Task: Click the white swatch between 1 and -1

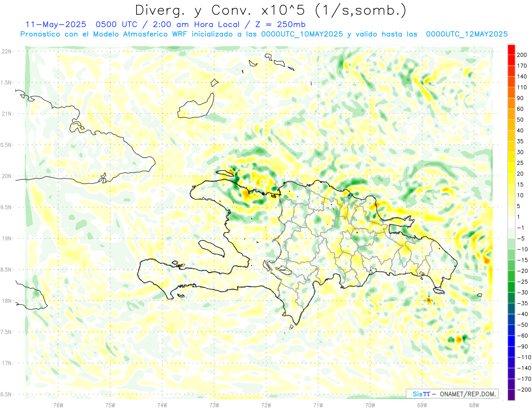Action: 512,222
